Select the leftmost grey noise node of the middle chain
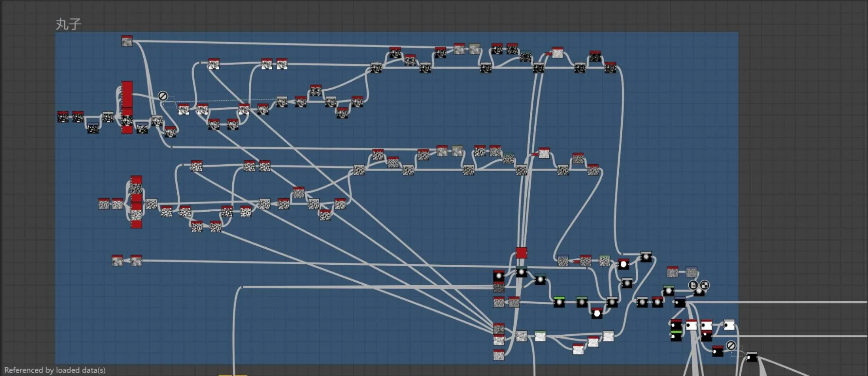Image resolution: width=868 pixels, height=376 pixels. pos(104,203)
